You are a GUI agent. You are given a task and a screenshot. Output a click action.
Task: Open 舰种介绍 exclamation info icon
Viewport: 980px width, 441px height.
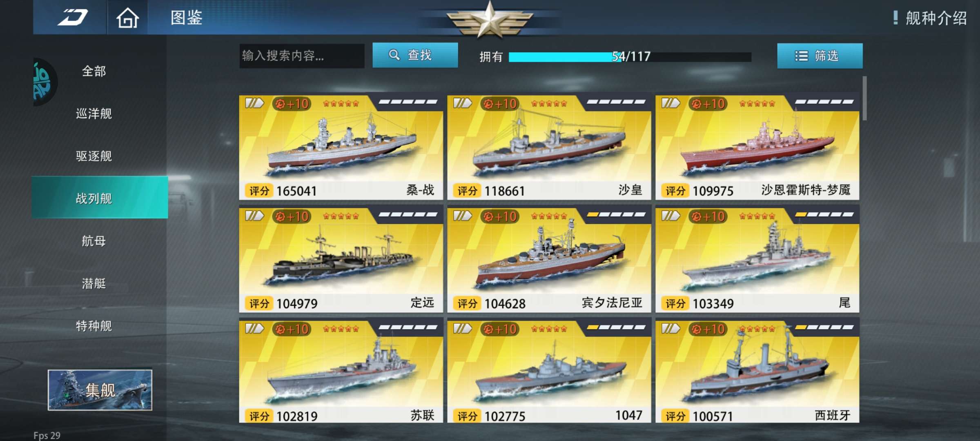click(895, 18)
